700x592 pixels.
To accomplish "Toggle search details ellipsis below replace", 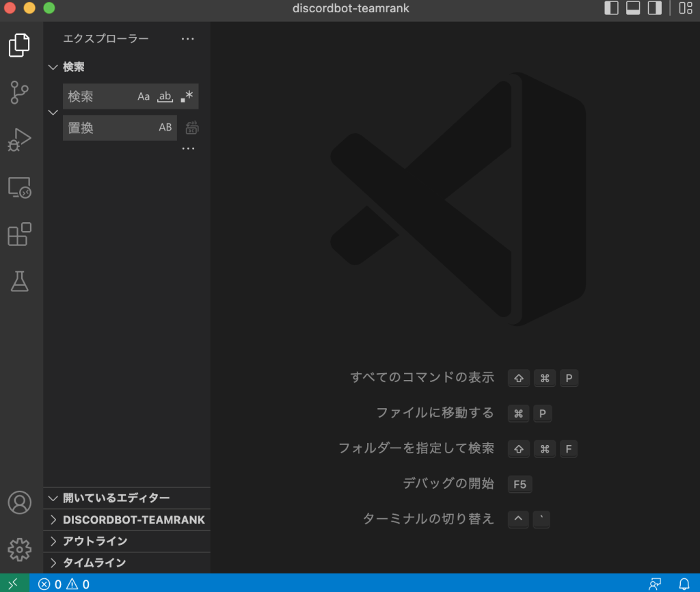I will point(189,148).
